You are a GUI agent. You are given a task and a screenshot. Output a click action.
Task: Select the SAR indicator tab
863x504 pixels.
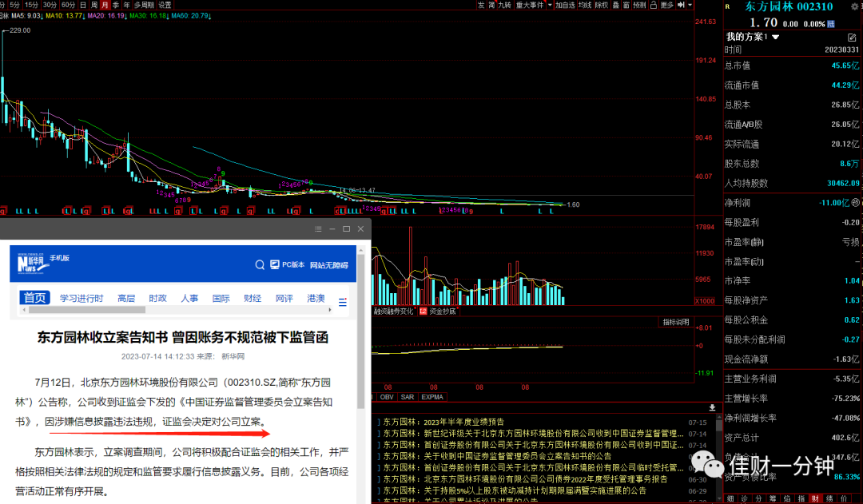tap(408, 397)
